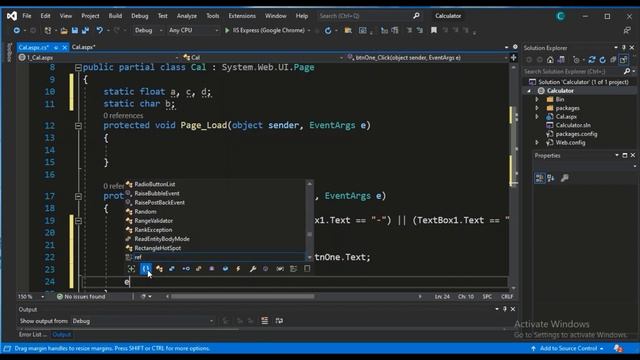Click the Open File folder icon
640x360 pixels.
64,30
